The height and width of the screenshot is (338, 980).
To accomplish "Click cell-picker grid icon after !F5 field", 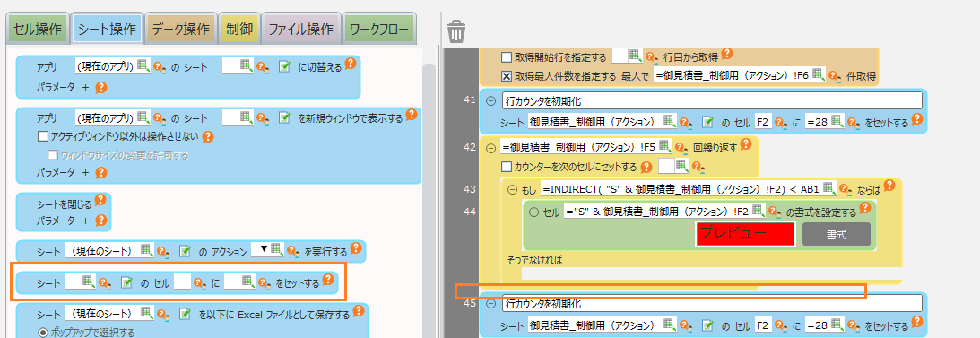I will tap(665, 147).
